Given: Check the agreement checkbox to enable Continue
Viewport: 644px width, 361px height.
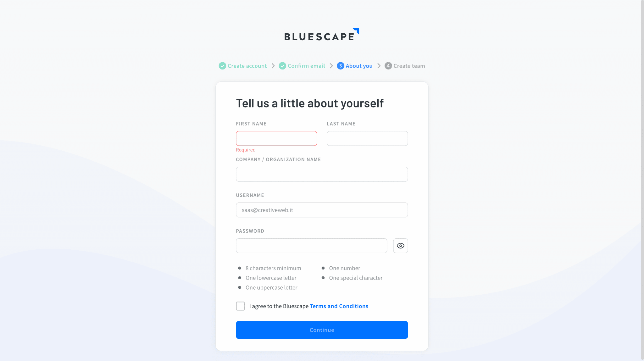Looking at the screenshot, I should tap(240, 306).
